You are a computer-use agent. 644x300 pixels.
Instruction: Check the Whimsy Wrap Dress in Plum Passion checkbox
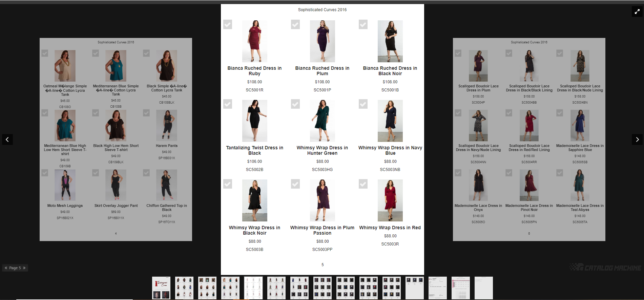coord(295,184)
